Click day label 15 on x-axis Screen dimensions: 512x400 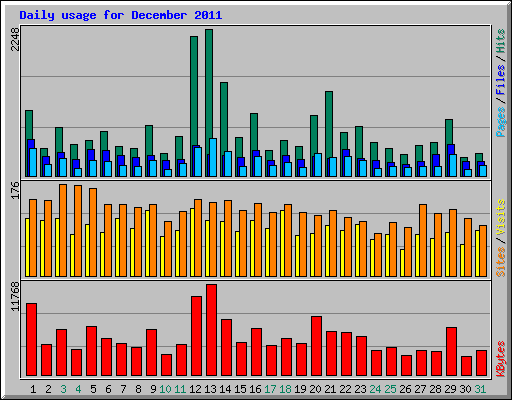coord(240,389)
